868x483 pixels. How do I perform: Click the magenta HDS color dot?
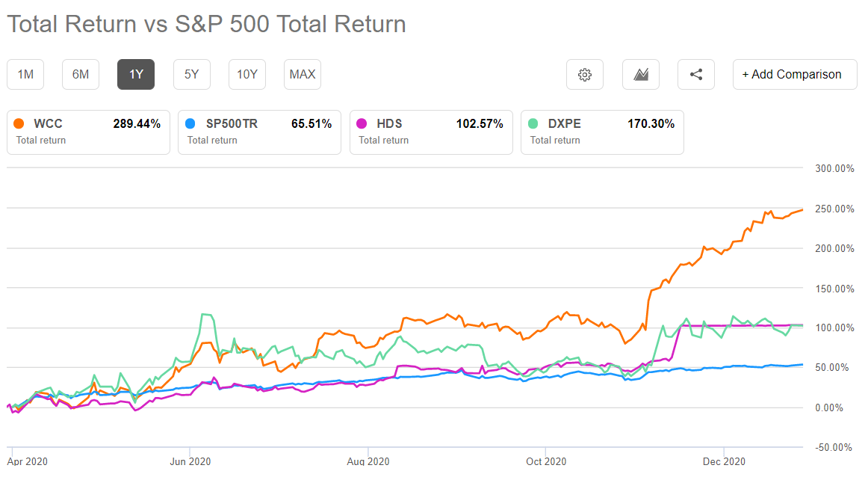click(x=362, y=124)
